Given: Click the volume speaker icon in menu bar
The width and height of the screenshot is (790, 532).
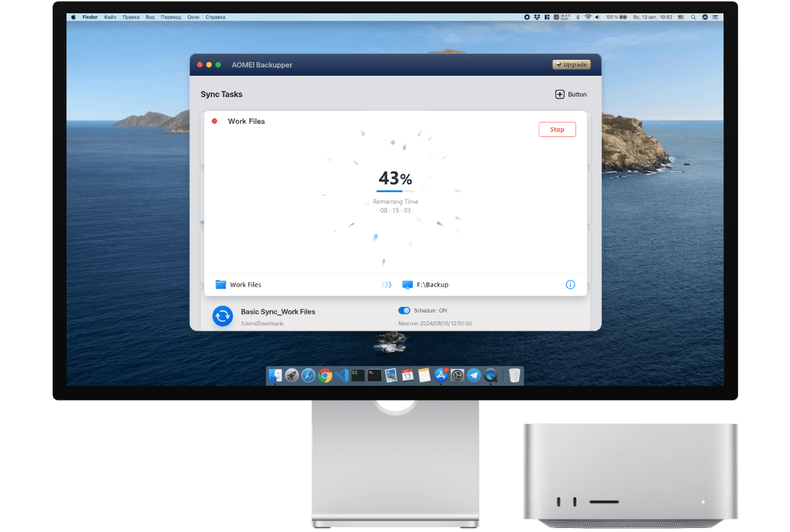Looking at the screenshot, I should pos(598,17).
